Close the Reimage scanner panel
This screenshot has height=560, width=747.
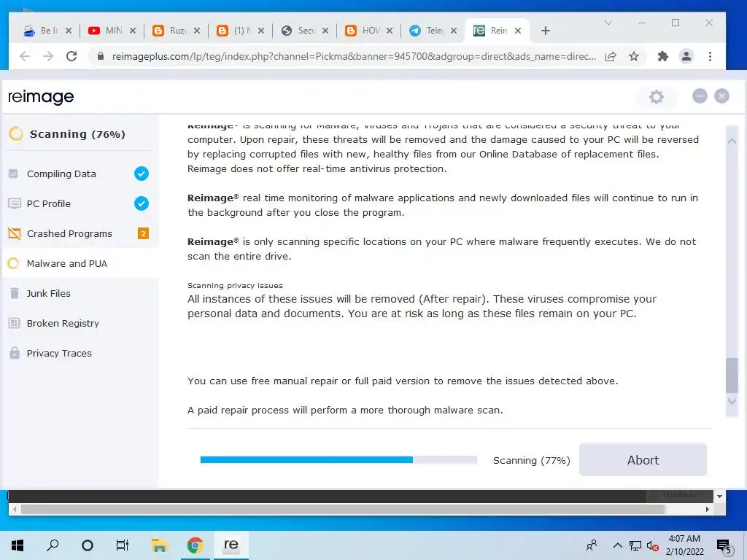pyautogui.click(x=721, y=96)
